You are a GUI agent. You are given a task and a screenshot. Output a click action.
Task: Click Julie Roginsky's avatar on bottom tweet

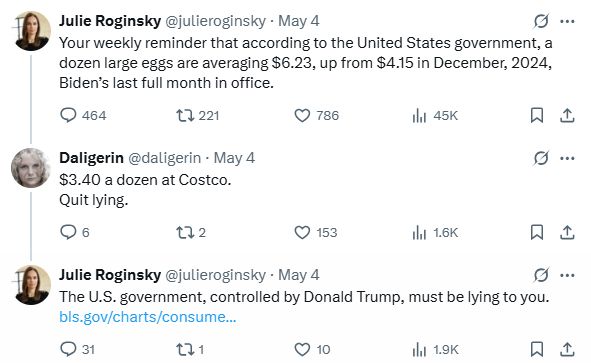click(x=31, y=285)
